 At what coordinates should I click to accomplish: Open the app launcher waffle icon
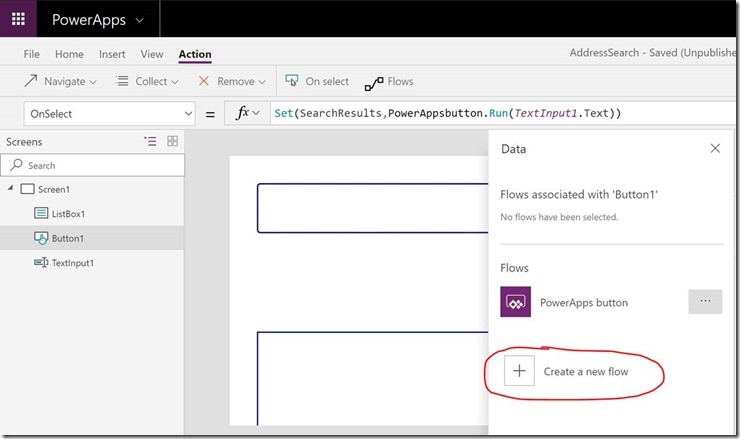tap(19, 19)
